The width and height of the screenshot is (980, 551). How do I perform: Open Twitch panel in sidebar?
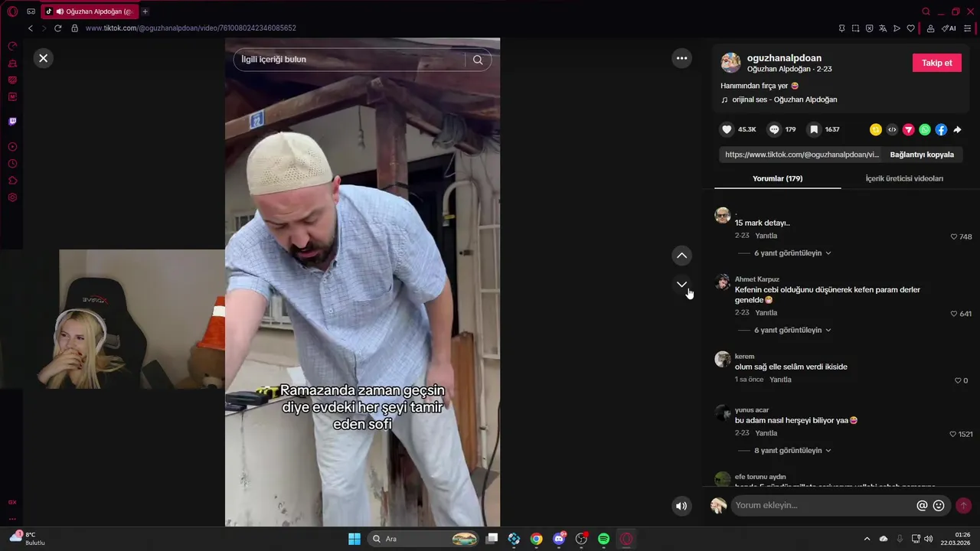pyautogui.click(x=12, y=122)
